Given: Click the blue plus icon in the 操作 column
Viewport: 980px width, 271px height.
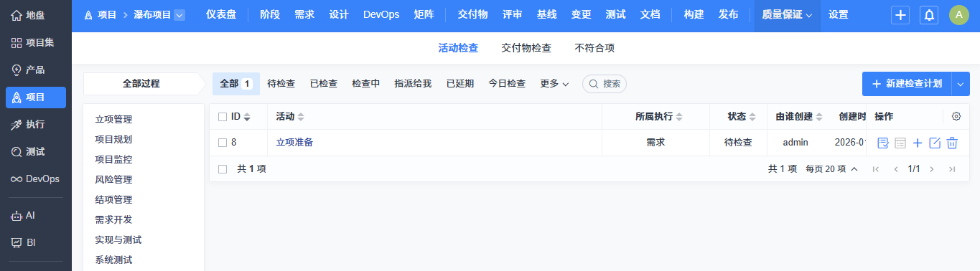Looking at the screenshot, I should click(918, 143).
